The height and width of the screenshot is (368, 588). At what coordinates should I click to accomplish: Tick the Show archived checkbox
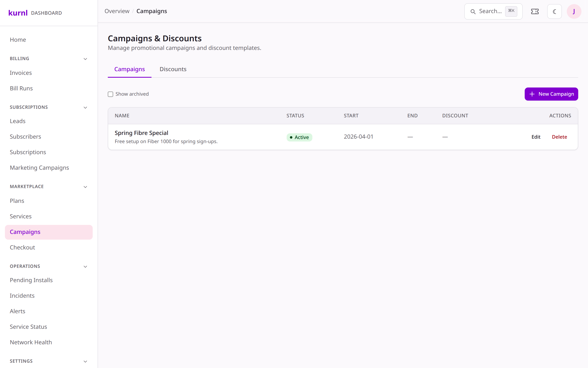tap(110, 94)
